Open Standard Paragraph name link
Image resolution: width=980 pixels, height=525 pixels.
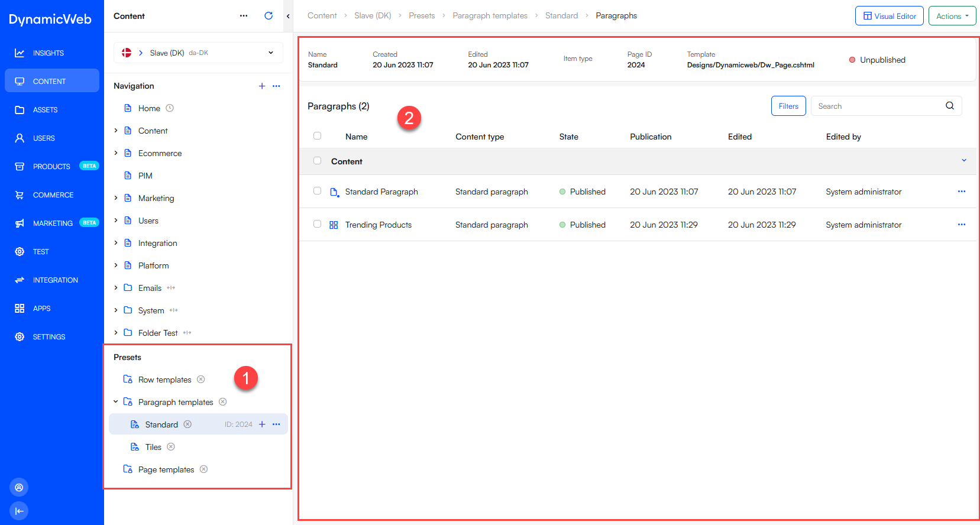381,192
